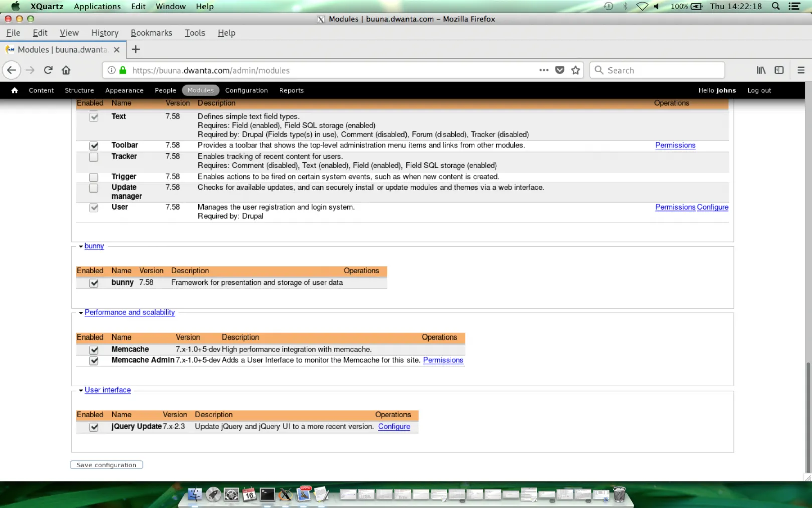
Task: Show the Firefox sidebars
Action: click(779, 70)
